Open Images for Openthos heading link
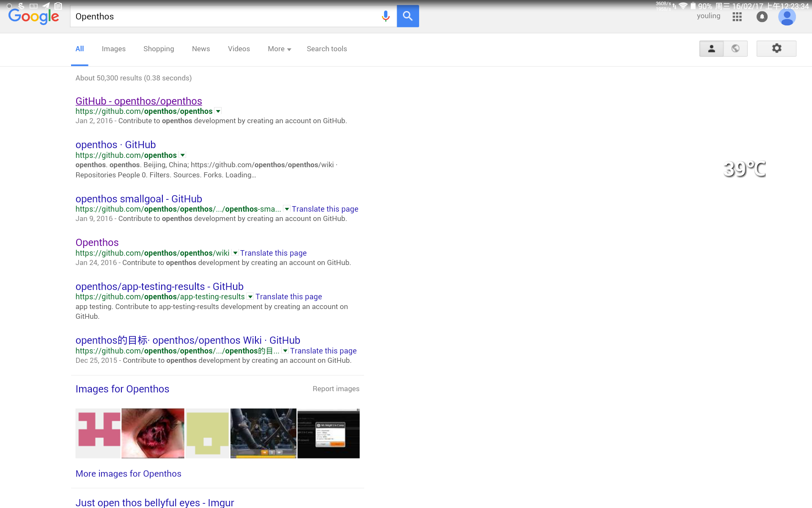812x508 pixels. (122, 389)
